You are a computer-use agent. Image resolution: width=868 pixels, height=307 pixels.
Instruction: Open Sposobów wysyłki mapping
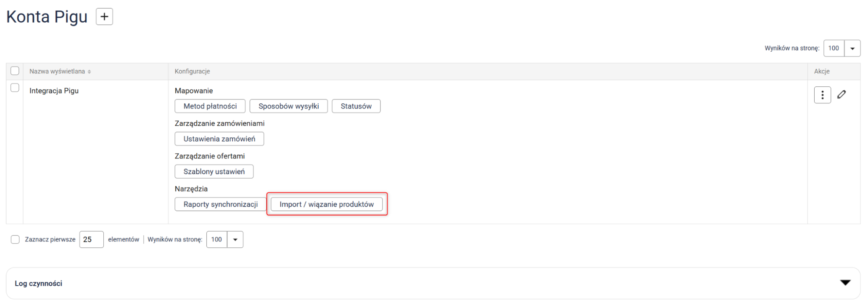coord(288,106)
